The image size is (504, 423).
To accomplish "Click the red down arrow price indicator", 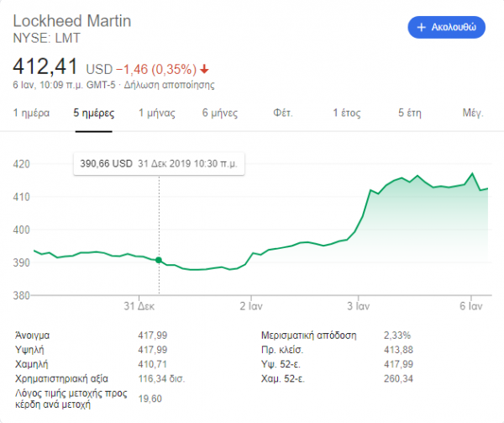I will tap(204, 69).
